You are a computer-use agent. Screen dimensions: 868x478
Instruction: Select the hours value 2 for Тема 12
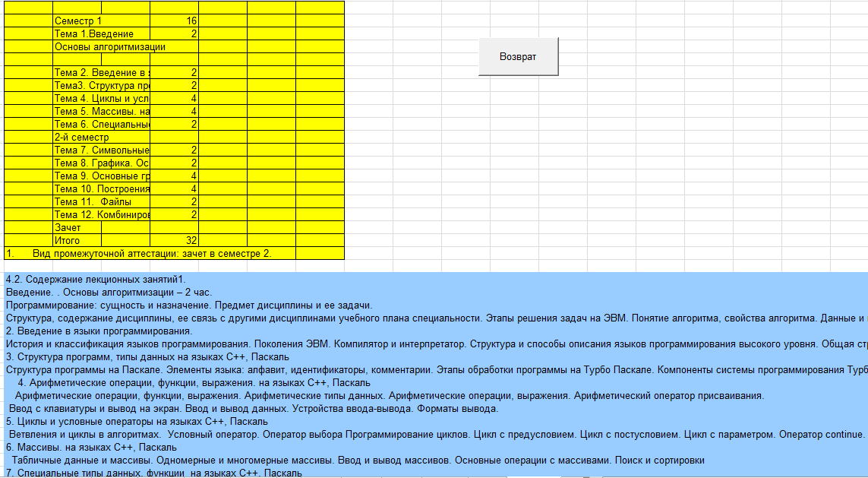tap(174, 215)
